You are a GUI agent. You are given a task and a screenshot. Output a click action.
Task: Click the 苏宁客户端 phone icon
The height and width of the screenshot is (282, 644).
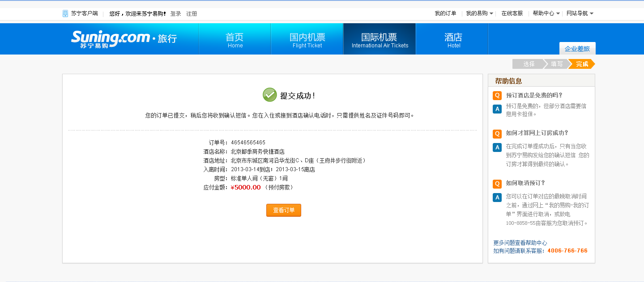[65, 13]
